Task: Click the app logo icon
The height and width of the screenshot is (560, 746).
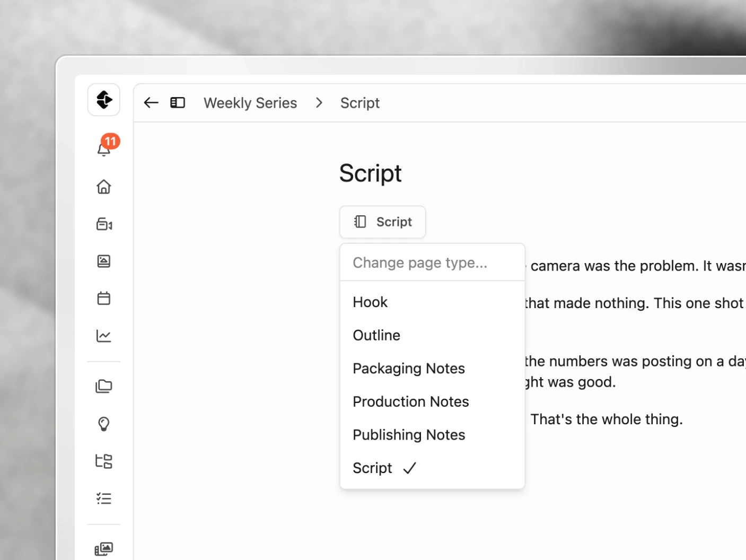Action: point(104,100)
